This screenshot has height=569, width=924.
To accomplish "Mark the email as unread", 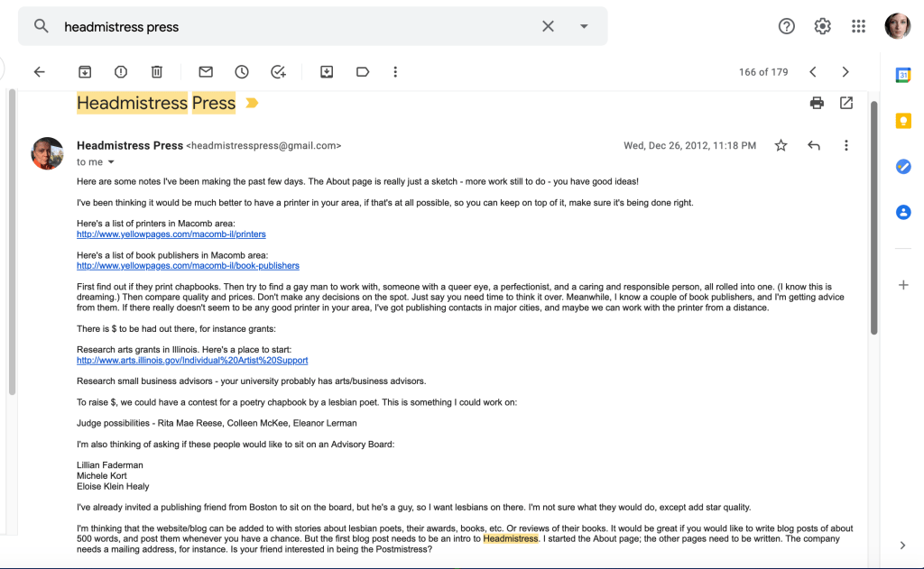I will 206,72.
